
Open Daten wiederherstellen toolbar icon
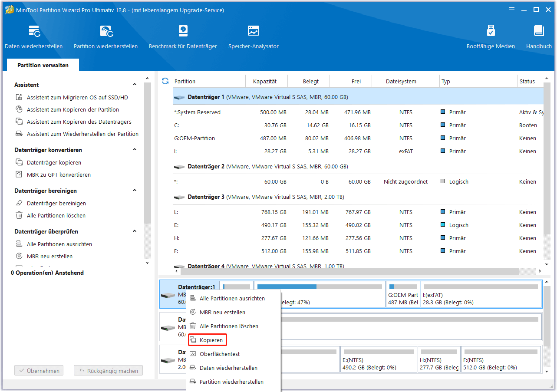coord(34,31)
